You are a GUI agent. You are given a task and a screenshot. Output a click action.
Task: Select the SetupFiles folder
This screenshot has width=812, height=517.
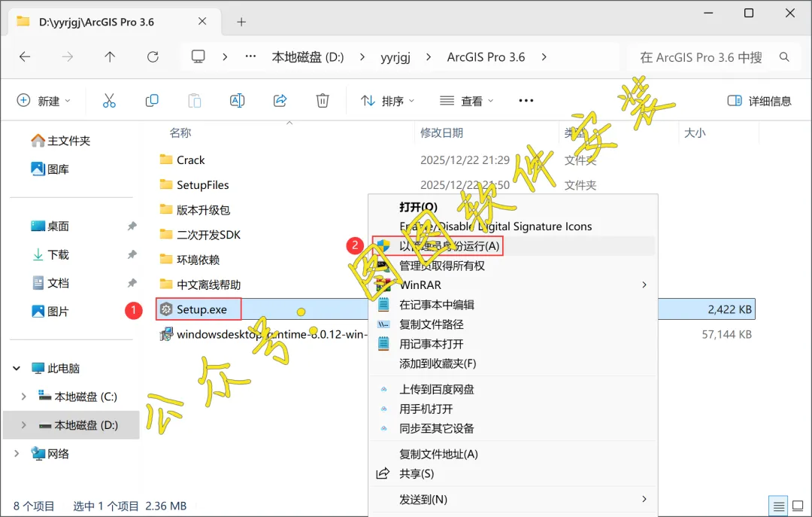194,184
